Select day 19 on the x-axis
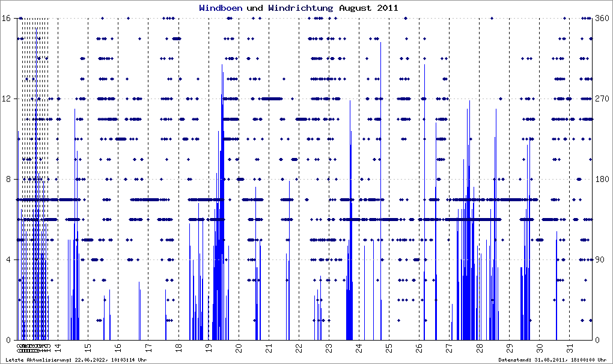This screenshot has width=613, height=364. [x=209, y=348]
